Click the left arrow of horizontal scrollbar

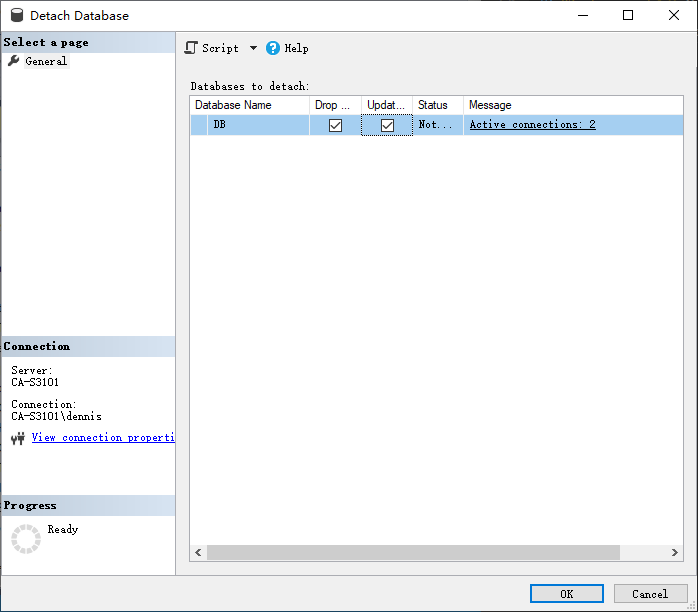point(198,553)
